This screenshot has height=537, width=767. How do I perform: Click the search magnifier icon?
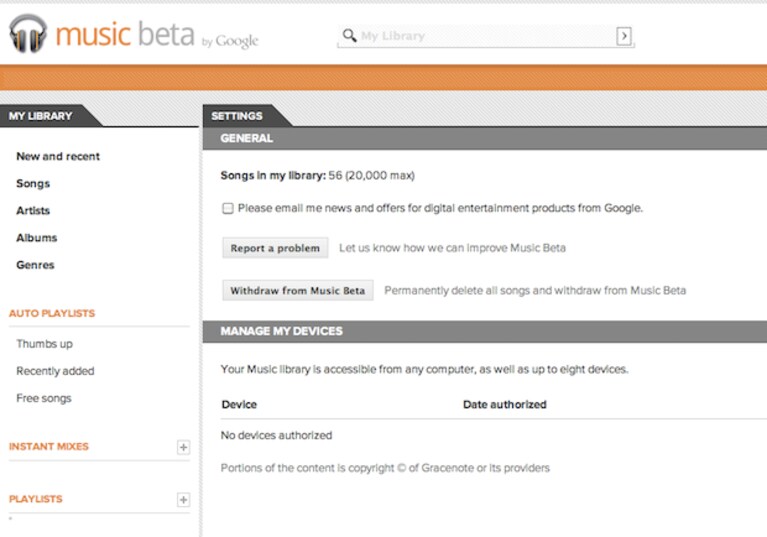tap(349, 35)
